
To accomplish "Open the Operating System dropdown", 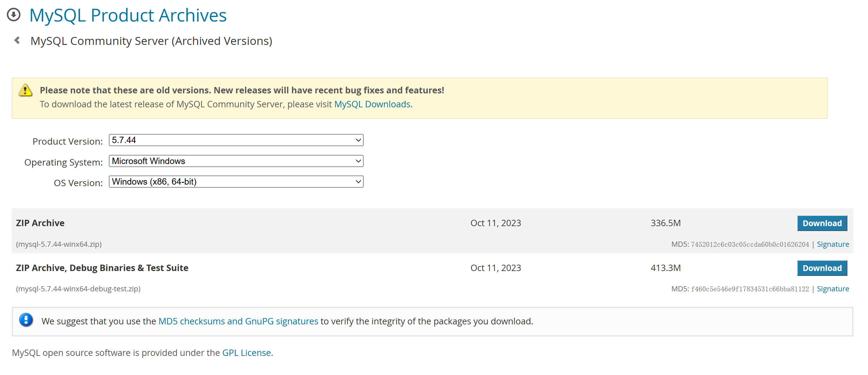I will [x=236, y=161].
